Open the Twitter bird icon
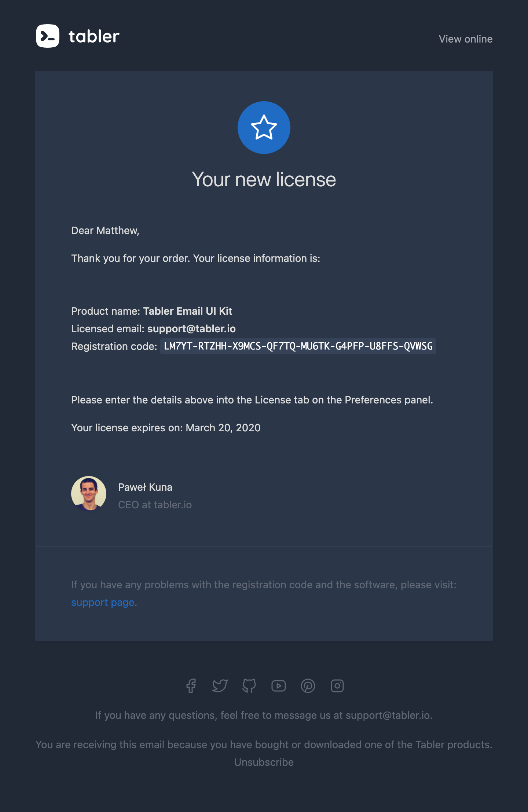 [220, 686]
